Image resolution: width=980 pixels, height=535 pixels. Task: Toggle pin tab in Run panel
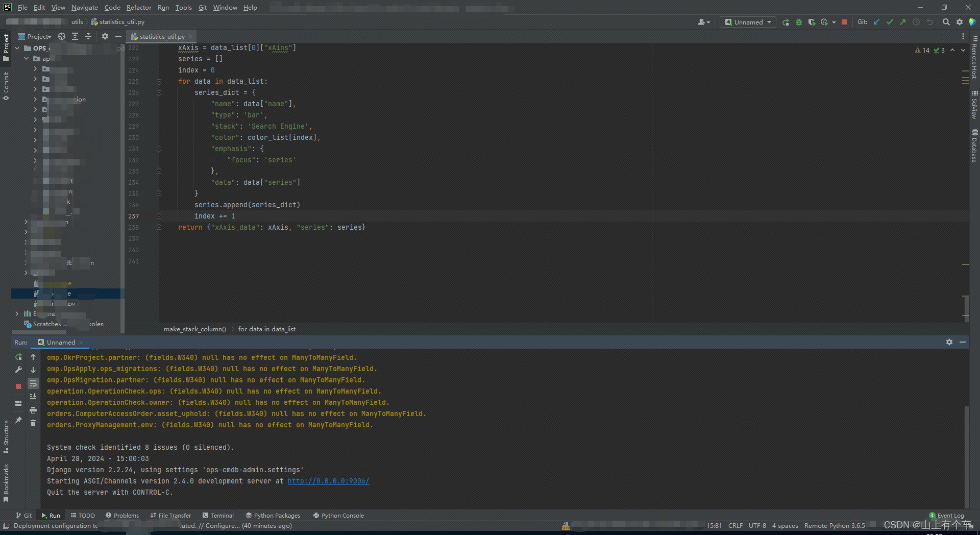pyautogui.click(x=18, y=420)
